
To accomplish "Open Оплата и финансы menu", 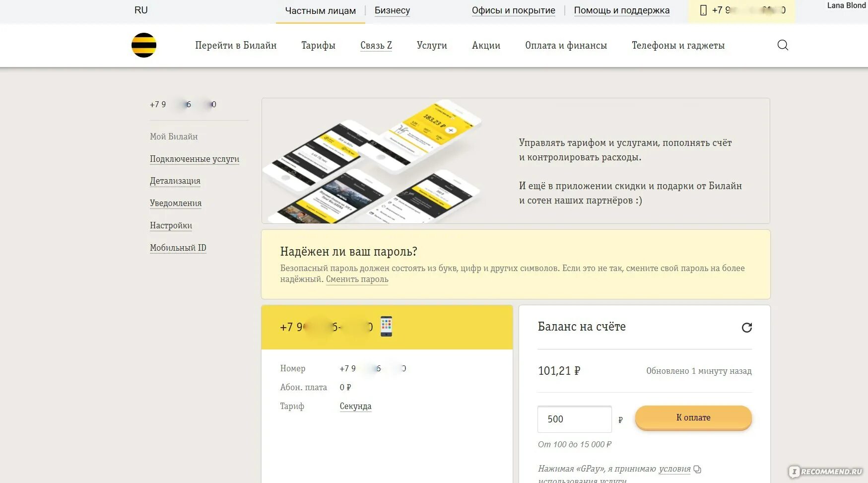I will 566,46.
